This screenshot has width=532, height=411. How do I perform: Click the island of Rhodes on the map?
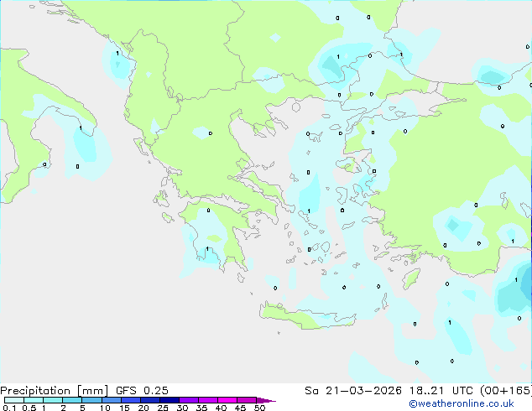pos(411,278)
